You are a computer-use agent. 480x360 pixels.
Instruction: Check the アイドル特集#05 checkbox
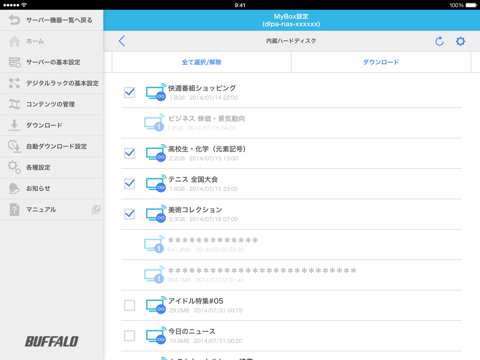tap(129, 305)
